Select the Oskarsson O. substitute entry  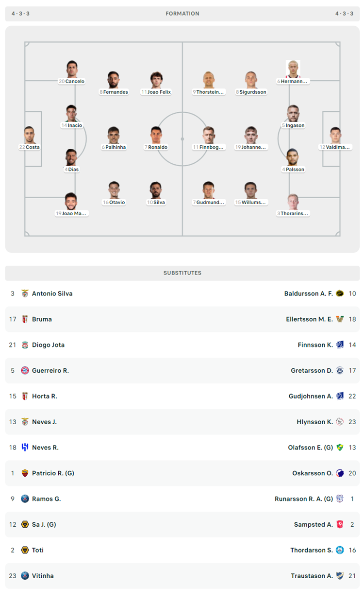click(x=313, y=473)
